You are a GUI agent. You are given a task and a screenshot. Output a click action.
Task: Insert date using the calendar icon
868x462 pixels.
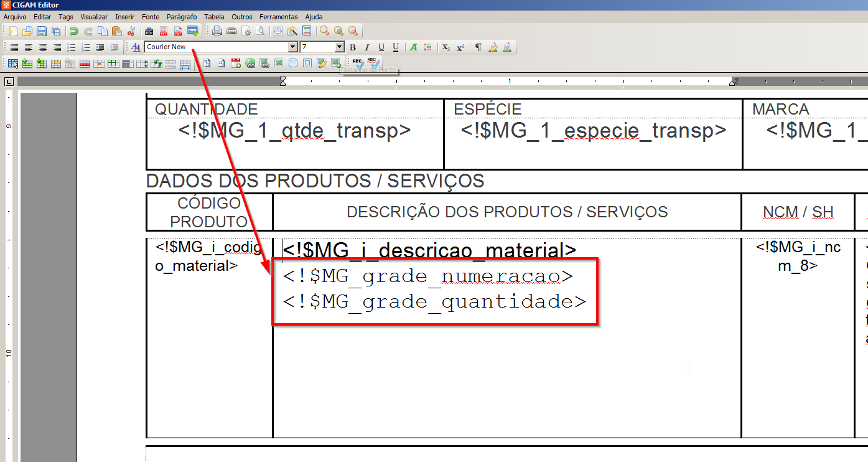tap(236, 63)
